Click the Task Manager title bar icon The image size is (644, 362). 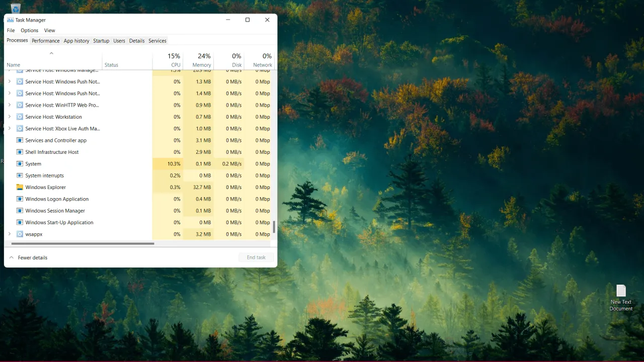(x=10, y=20)
